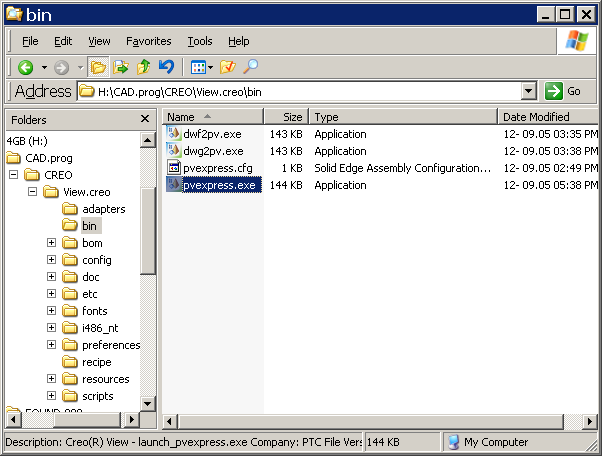Image resolution: width=602 pixels, height=456 pixels.
Task: Click the Forward navigation arrow
Action: tap(61, 68)
